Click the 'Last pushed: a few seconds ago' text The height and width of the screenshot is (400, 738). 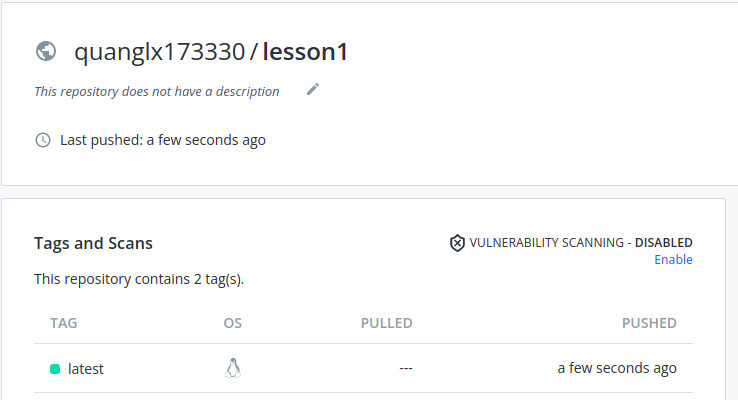pyautogui.click(x=163, y=140)
